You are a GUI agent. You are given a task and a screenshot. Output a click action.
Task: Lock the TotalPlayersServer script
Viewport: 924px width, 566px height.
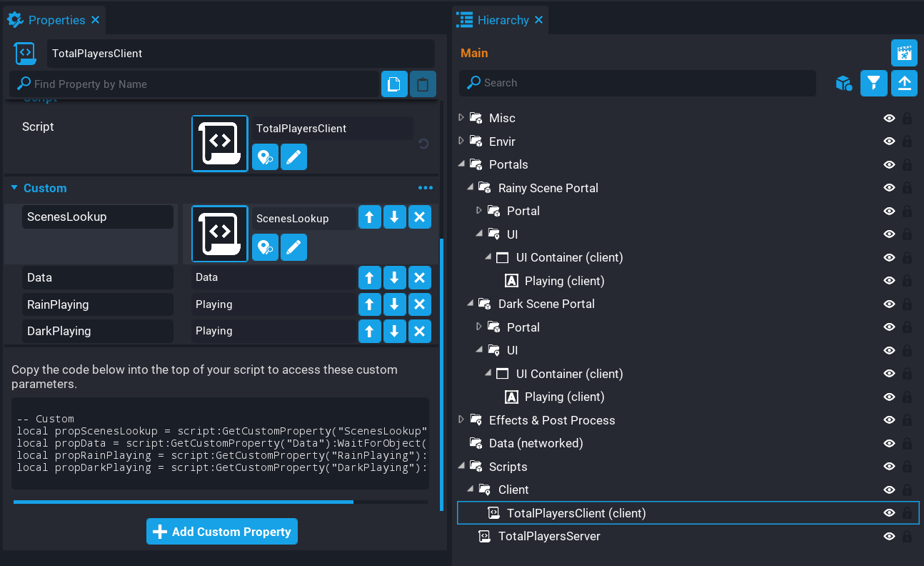coord(909,536)
